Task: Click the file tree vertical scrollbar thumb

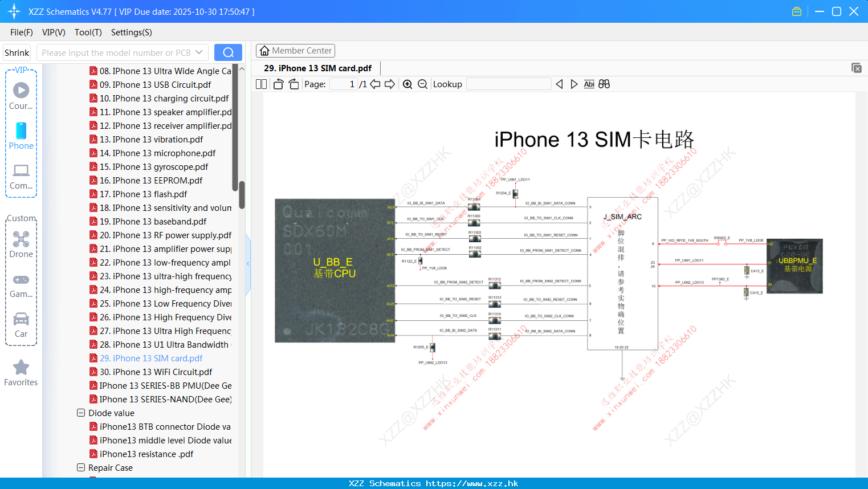Action: pyautogui.click(x=242, y=195)
